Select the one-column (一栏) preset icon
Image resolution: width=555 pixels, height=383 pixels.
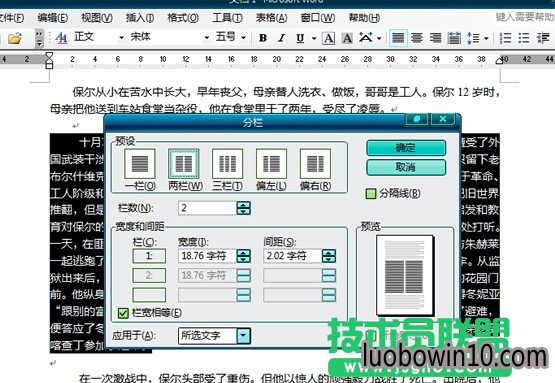(140, 163)
